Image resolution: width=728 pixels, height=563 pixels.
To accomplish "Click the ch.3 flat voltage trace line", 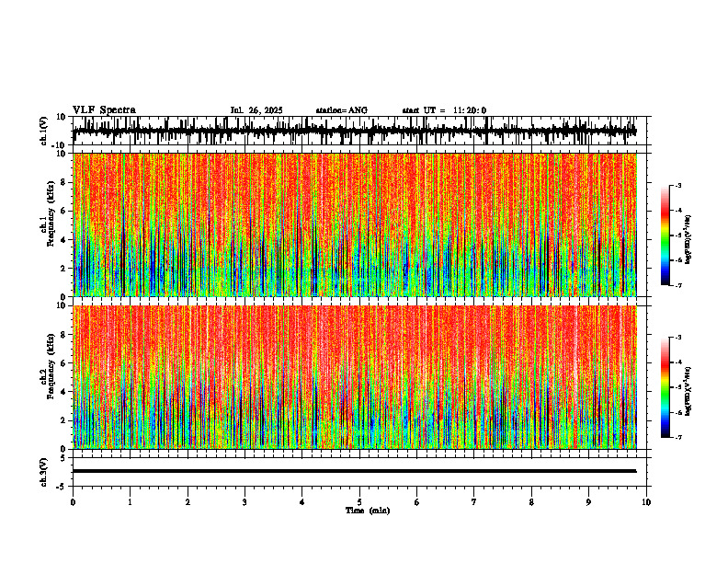I will tap(354, 471).
